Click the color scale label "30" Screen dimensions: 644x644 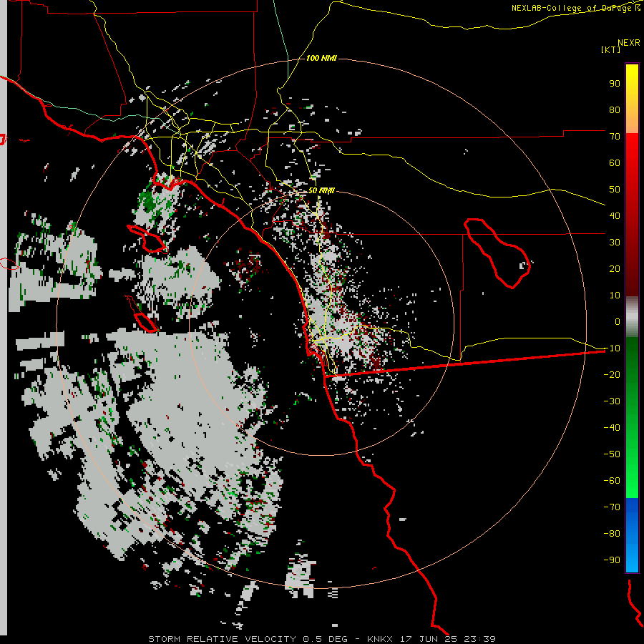pyautogui.click(x=615, y=243)
